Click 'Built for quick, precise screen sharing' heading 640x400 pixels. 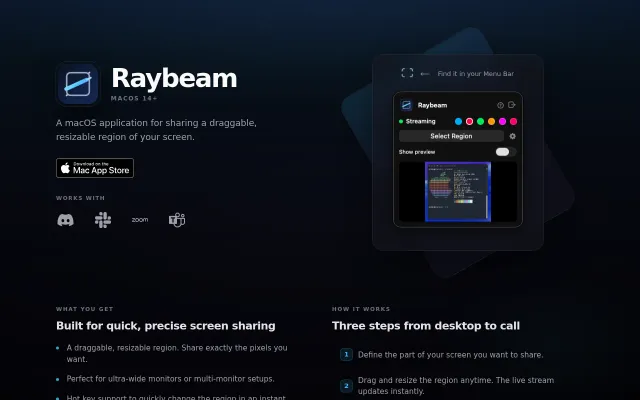166,326
